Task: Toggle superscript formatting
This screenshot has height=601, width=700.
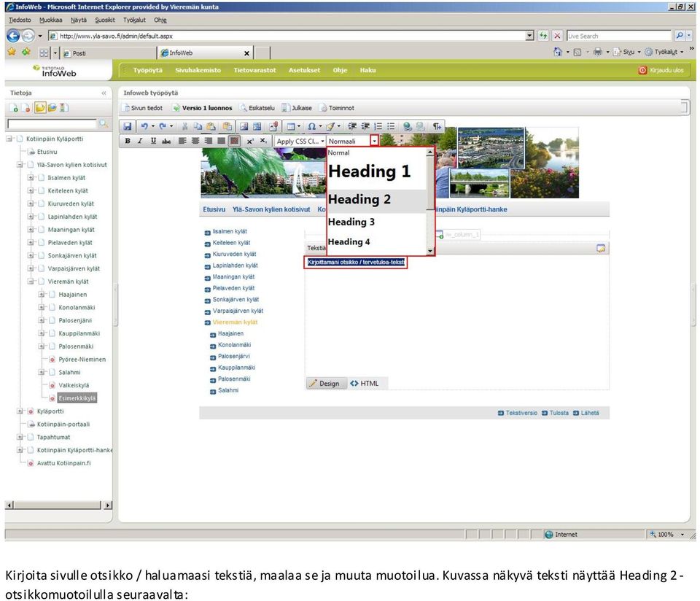Action: (250, 141)
